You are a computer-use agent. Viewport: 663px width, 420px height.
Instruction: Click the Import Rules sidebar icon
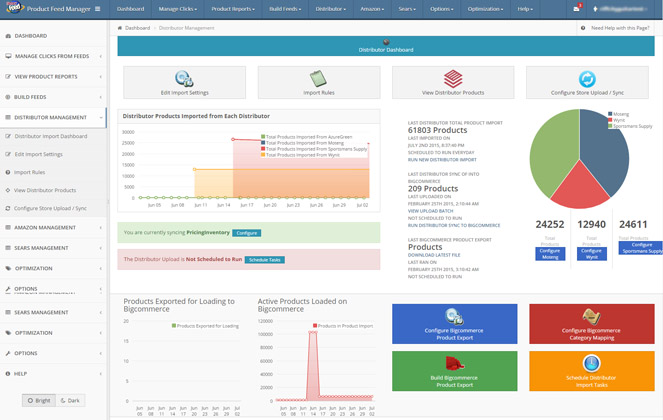click(x=8, y=172)
